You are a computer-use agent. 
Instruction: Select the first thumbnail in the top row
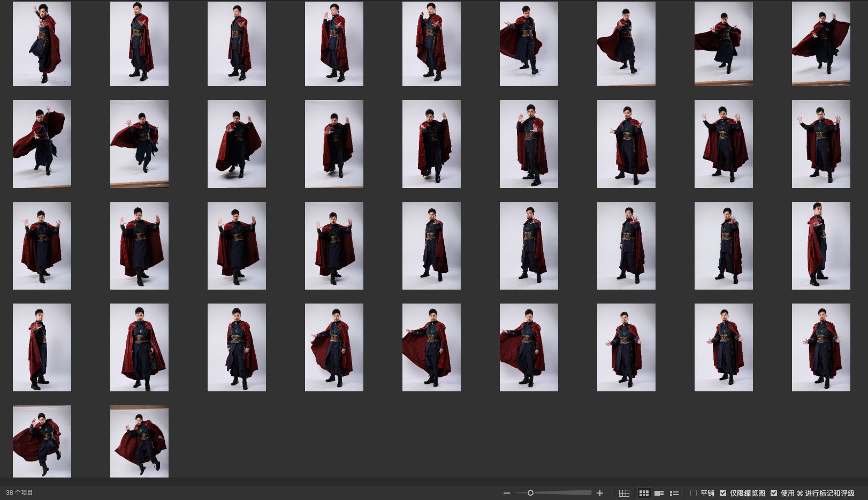point(42,43)
